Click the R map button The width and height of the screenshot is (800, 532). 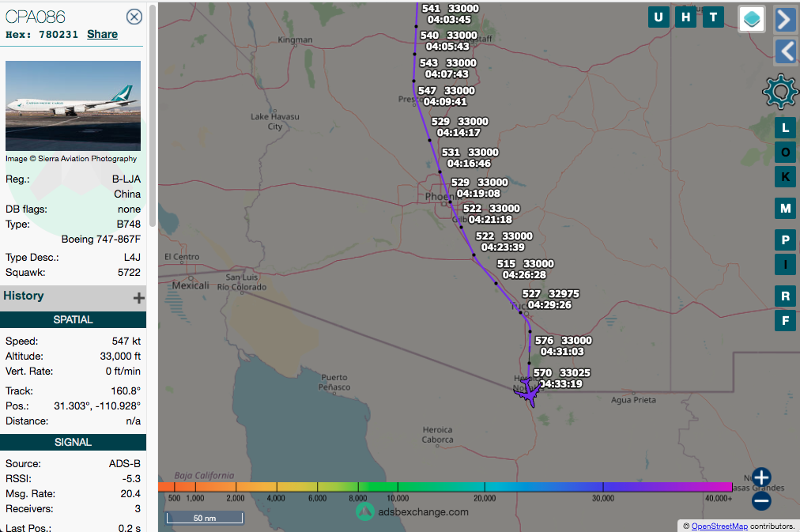(x=785, y=296)
